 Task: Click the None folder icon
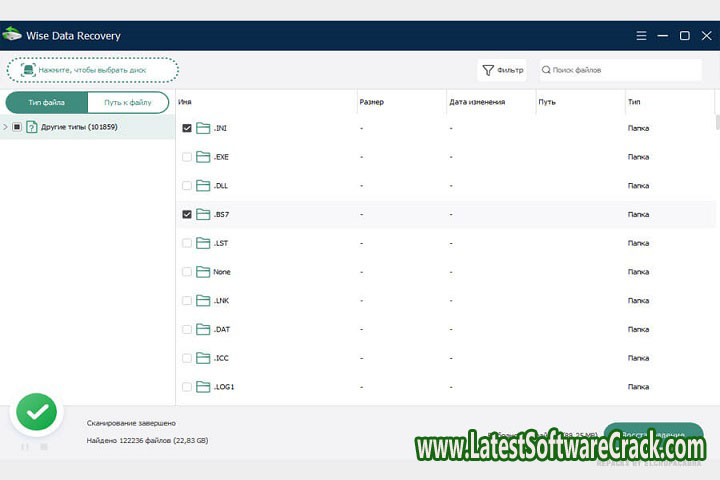203,272
